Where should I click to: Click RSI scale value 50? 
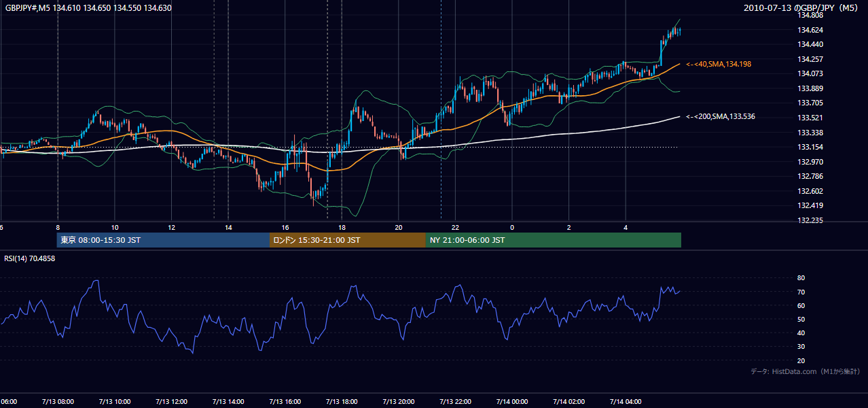[x=801, y=319]
